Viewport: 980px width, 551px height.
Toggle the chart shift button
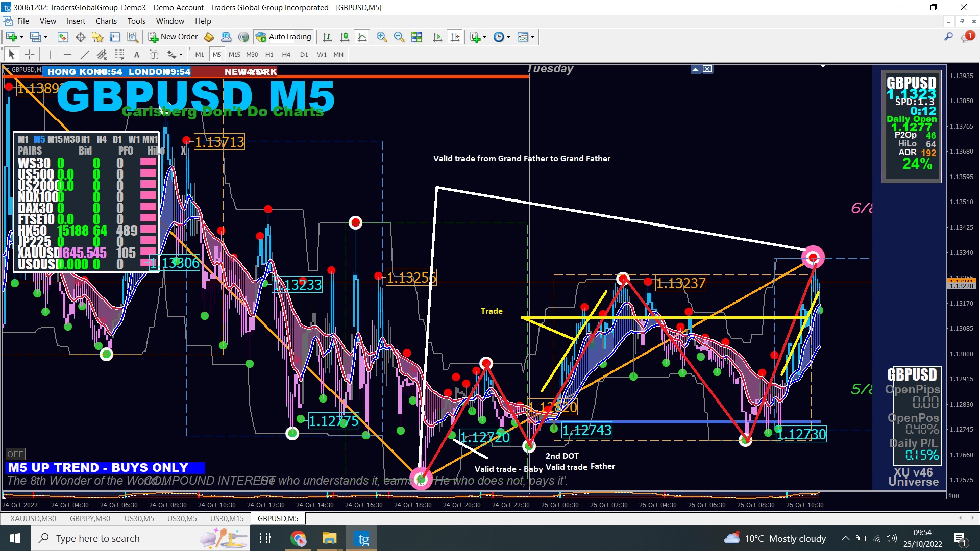point(455,37)
